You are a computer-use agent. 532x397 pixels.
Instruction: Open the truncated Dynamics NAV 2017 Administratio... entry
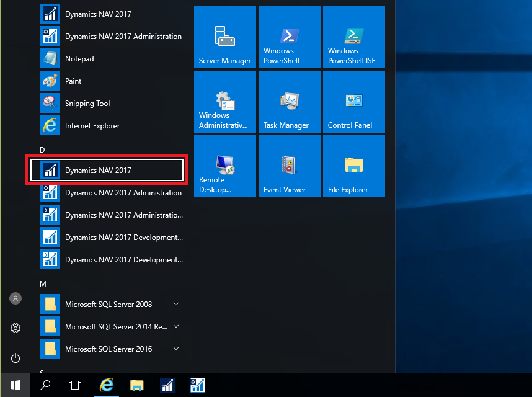[111, 215]
